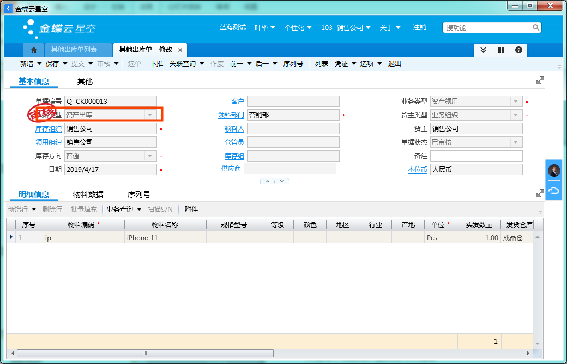Open the 物料数据 tab

pos(88,194)
